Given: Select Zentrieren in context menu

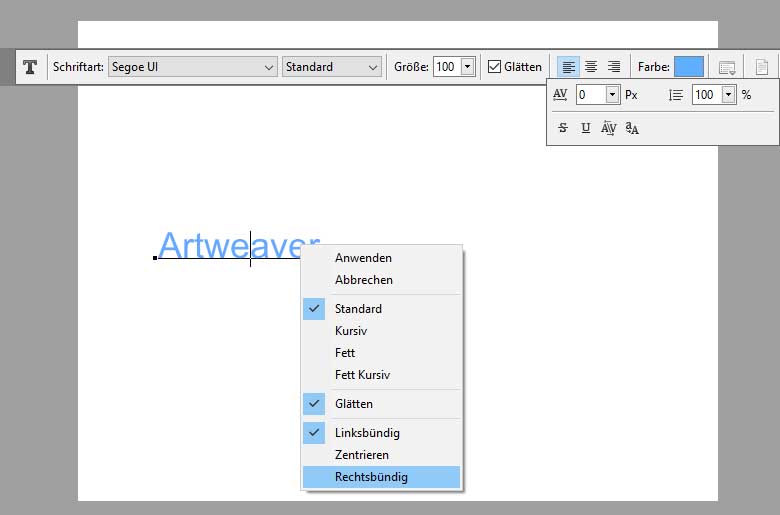Looking at the screenshot, I should 381,455.
